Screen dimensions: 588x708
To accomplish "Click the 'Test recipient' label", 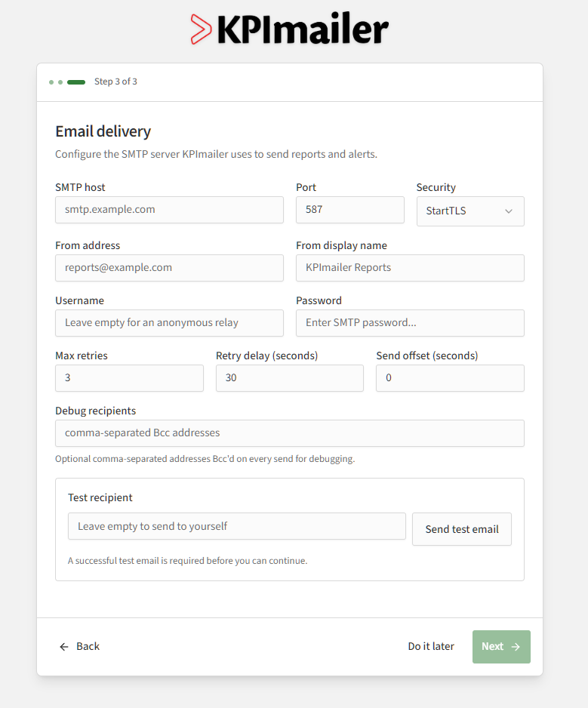I will point(100,497).
